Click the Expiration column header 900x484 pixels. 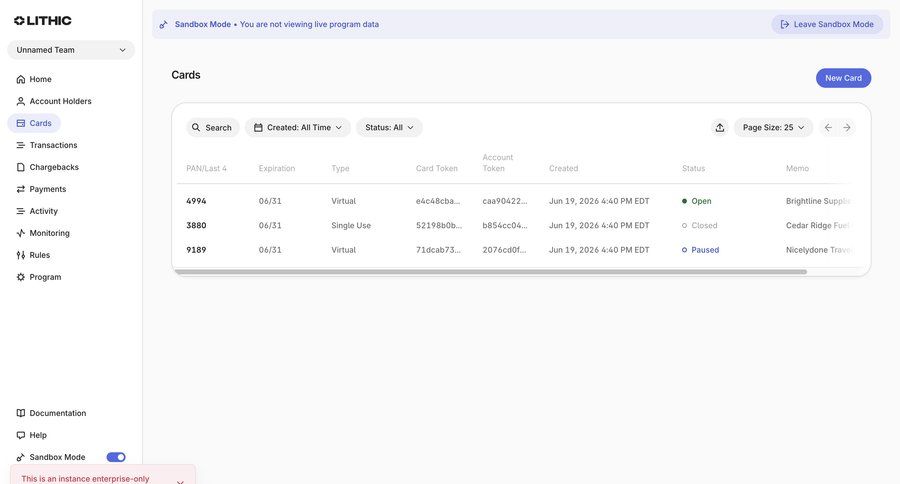pos(277,168)
